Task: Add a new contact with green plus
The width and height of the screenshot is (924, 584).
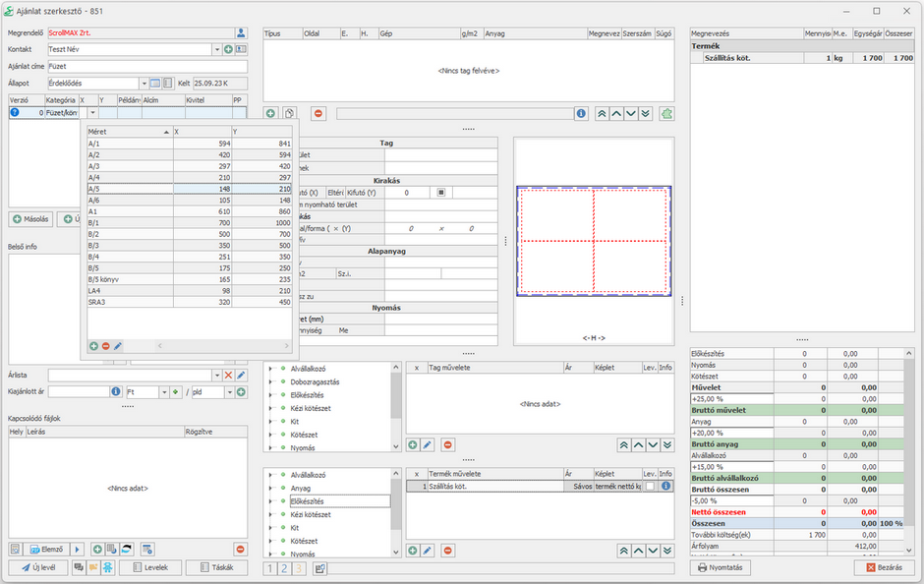Action: pos(228,49)
